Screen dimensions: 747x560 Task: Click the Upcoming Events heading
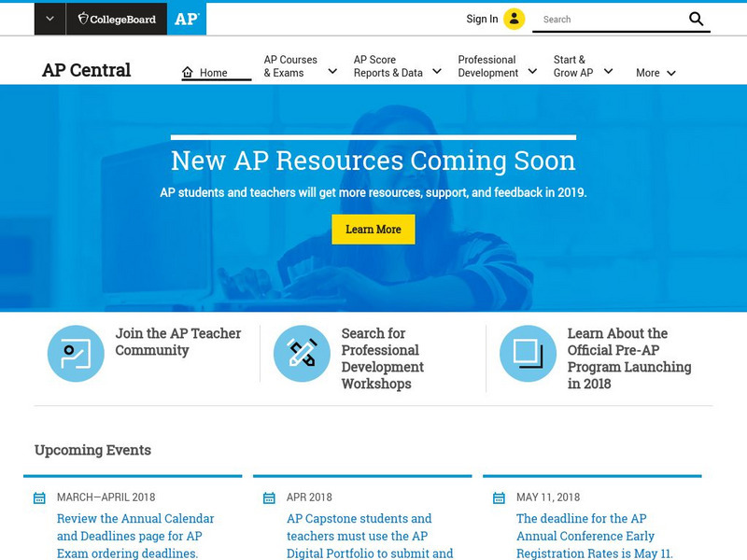[x=92, y=450]
